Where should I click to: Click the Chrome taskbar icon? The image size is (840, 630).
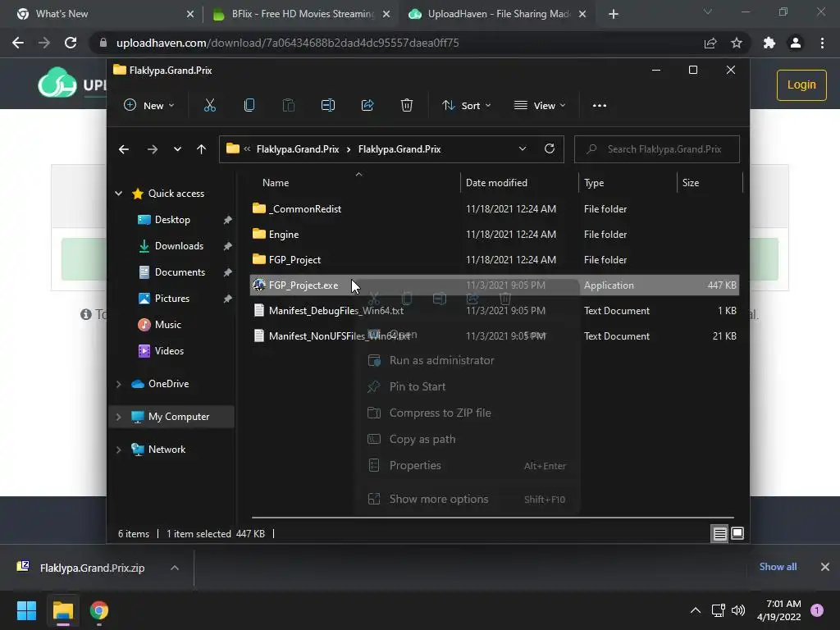click(x=99, y=610)
